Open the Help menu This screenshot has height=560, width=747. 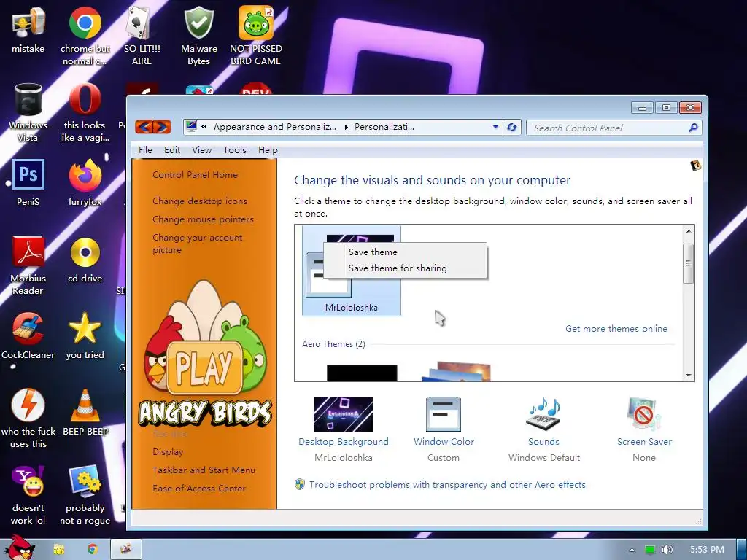268,150
